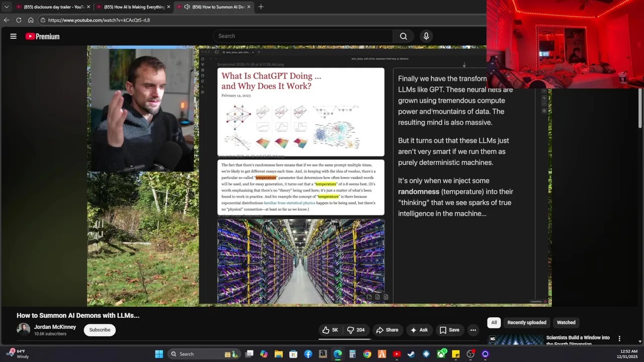Switch to Microsoft Edge in taskbar
The width and height of the screenshot is (644, 362).
pos(338,354)
